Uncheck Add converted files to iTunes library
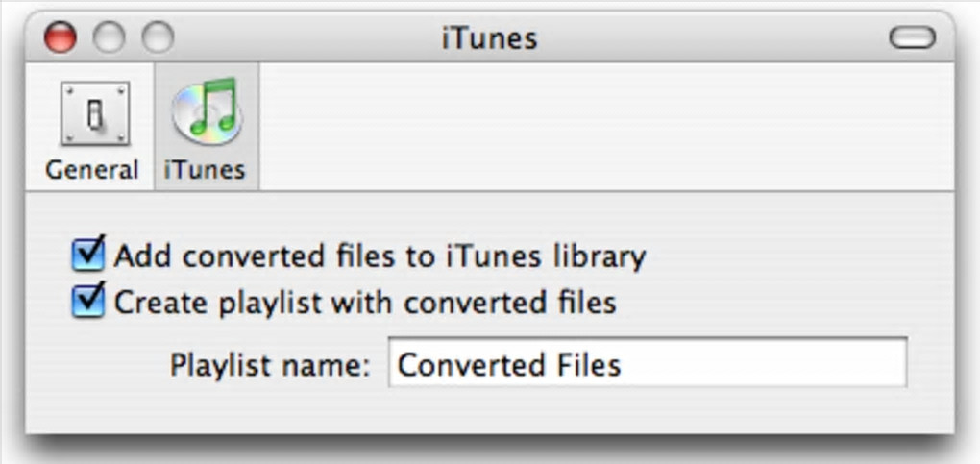This screenshot has height=464, width=980. [x=88, y=255]
